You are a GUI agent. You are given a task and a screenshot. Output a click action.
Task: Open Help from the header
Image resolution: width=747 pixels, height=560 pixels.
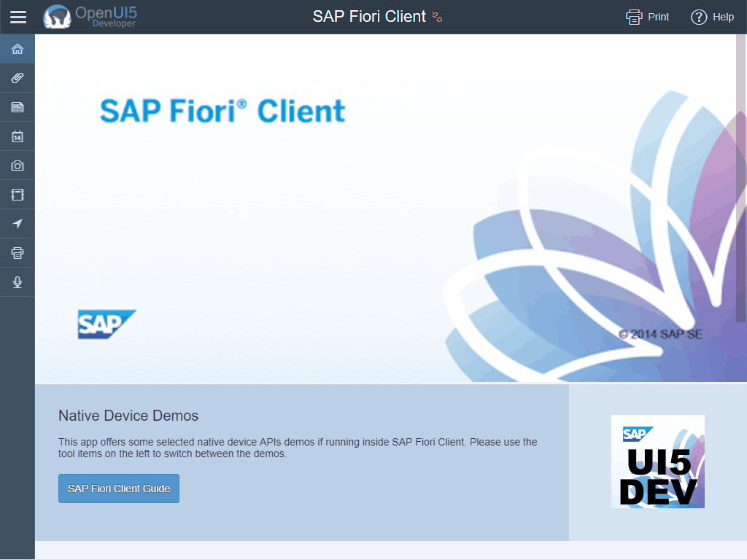[712, 17]
